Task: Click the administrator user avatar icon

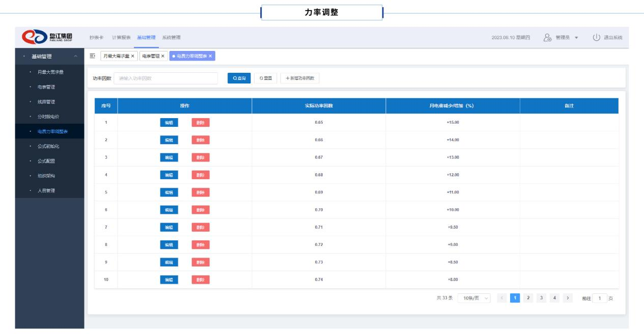Action: [x=547, y=38]
